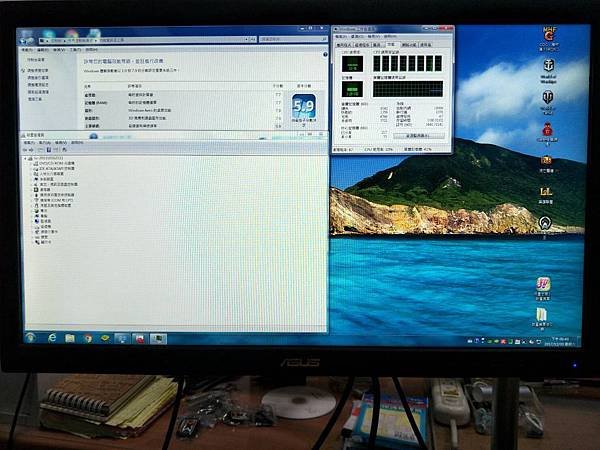The height and width of the screenshot is (450, 600).
Task: Click the search box in Performance window
Action: 293,39
